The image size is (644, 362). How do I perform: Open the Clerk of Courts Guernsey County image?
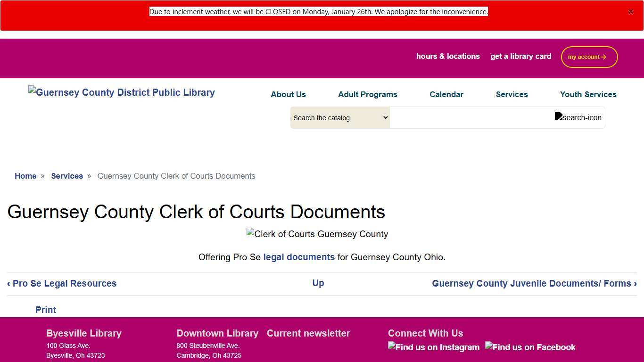pos(317,234)
